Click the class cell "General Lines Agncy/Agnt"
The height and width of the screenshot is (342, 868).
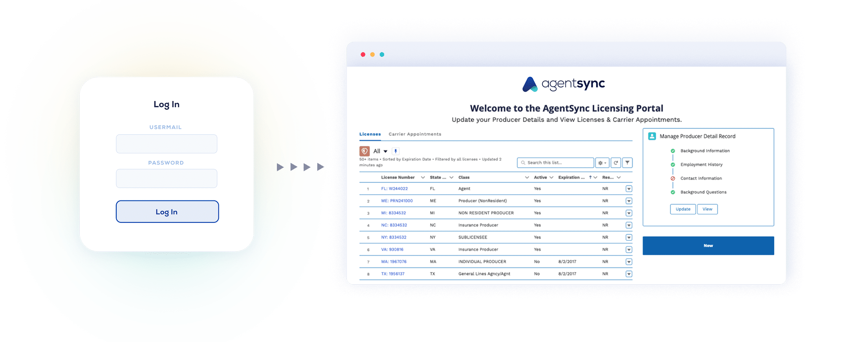coord(484,274)
